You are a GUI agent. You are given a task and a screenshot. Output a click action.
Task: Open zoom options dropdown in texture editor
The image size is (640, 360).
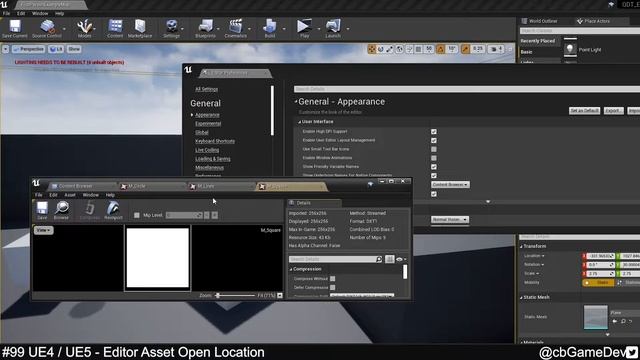280,295
